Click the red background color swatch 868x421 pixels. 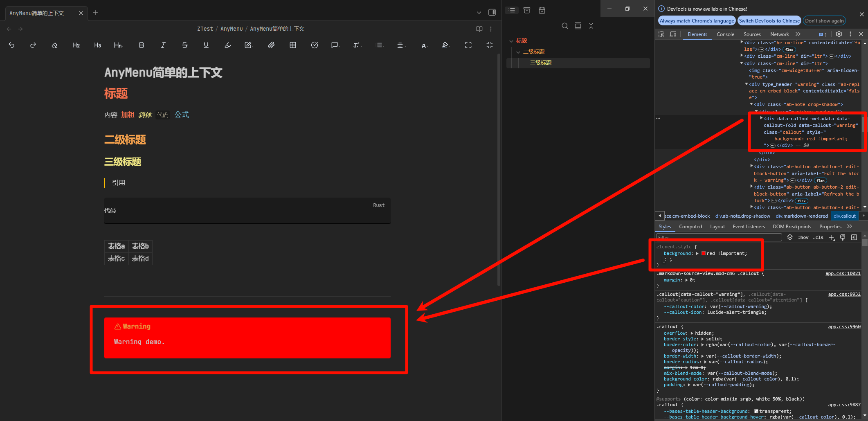pos(704,254)
